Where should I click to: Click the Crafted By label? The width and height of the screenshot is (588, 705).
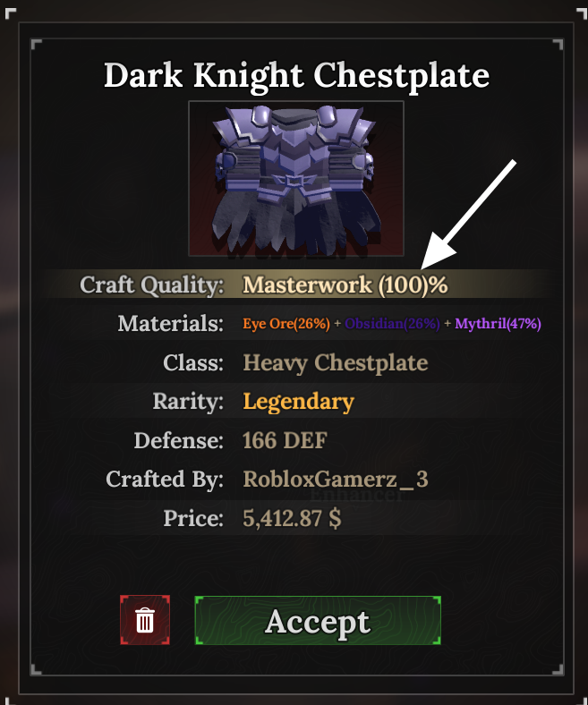coord(165,480)
